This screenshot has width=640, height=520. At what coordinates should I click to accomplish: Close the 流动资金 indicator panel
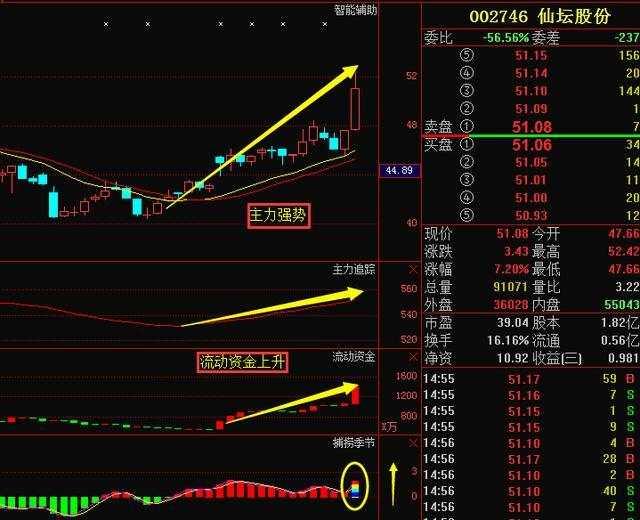[x=413, y=358]
